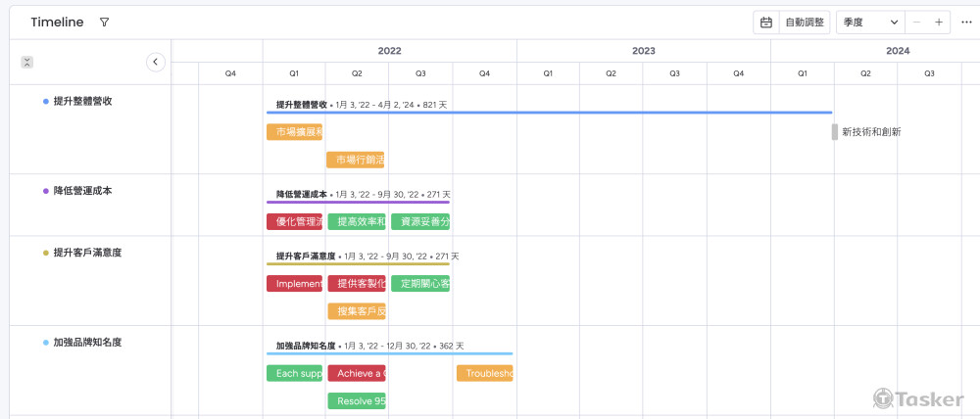Screen dimensions: 980x419
Task: Open the red 優化管理 task bar
Action: pyautogui.click(x=294, y=222)
